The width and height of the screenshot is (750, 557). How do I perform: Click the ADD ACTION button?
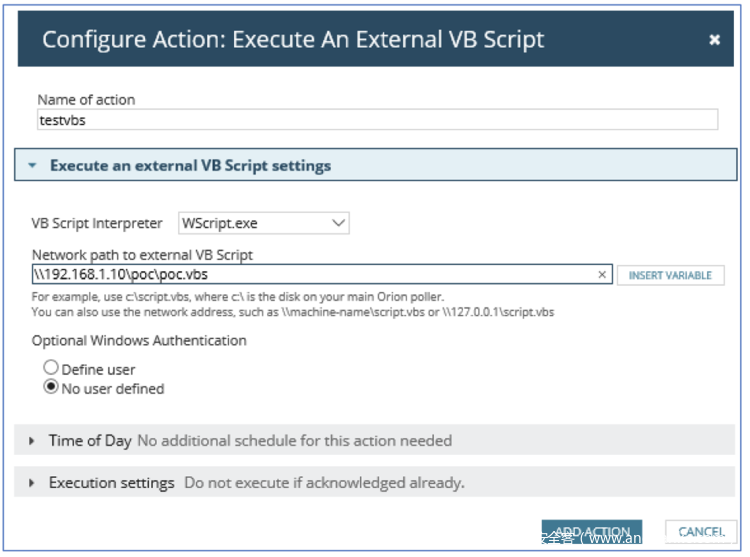592,532
